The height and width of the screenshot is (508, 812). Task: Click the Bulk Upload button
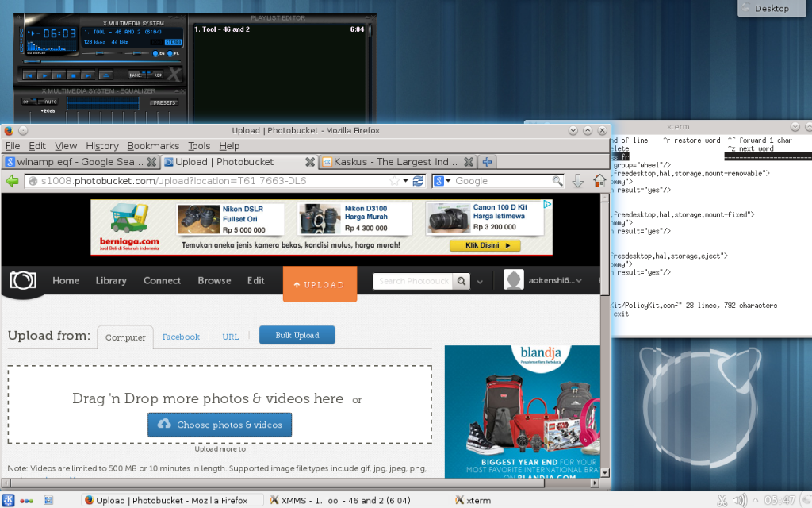click(x=297, y=335)
